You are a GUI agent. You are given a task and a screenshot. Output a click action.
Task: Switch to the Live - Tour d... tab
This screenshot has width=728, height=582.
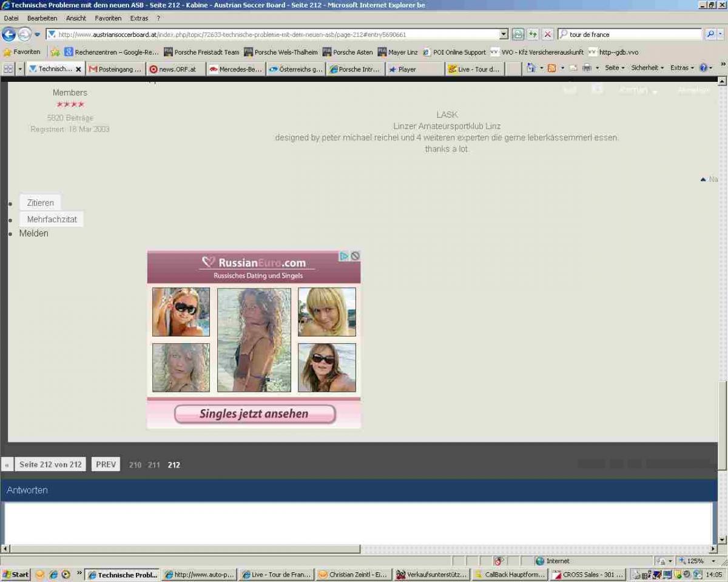pos(474,69)
